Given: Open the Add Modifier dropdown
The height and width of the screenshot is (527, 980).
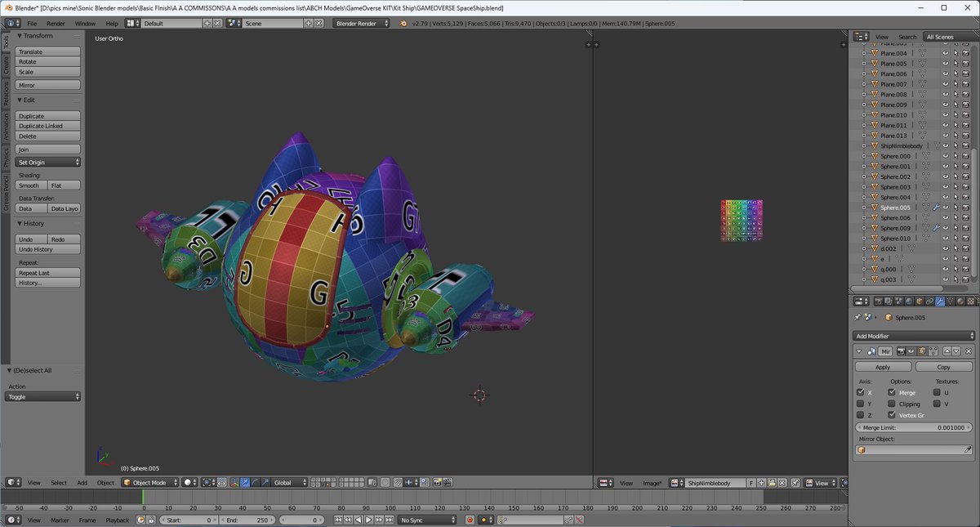Looking at the screenshot, I should pos(914,336).
